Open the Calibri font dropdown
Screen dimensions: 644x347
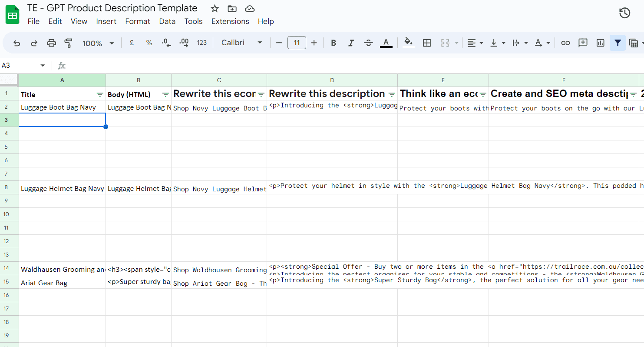(242, 43)
